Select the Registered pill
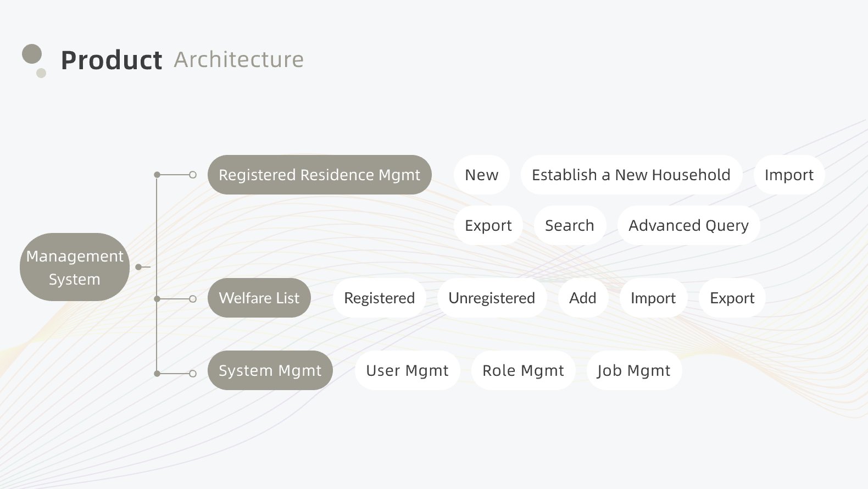The width and height of the screenshot is (868, 489). click(x=379, y=298)
